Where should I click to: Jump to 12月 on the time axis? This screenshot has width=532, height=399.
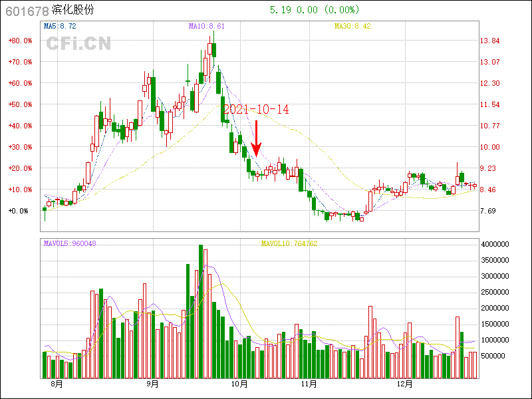point(405,384)
